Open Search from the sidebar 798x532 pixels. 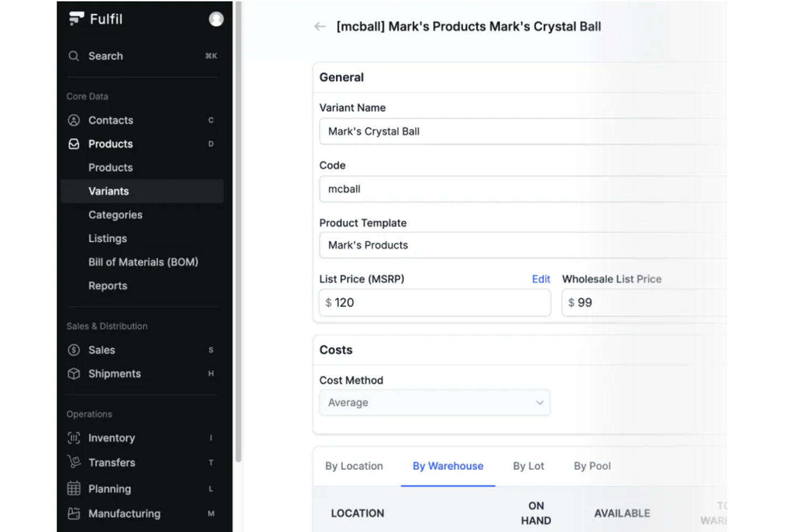[74, 56]
